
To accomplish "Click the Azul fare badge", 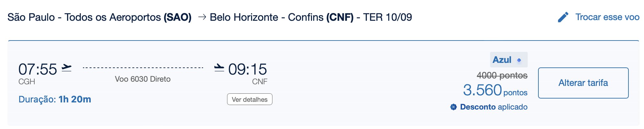I will 509,60.
